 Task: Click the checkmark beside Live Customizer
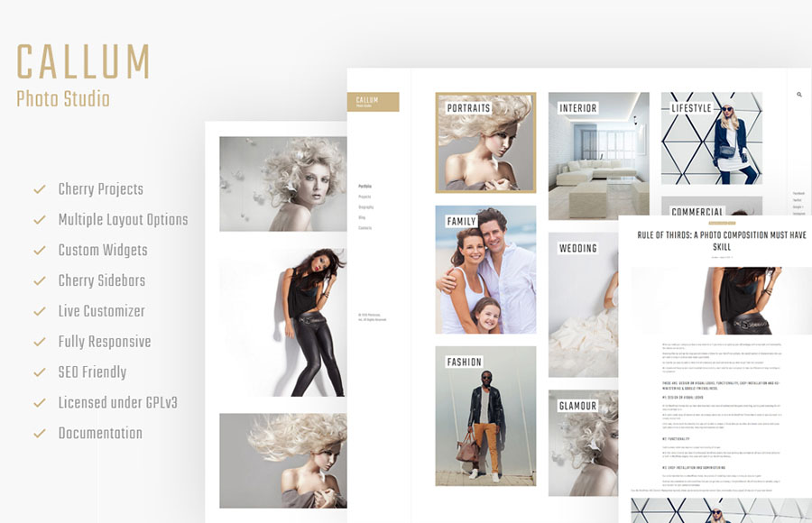click(x=40, y=312)
